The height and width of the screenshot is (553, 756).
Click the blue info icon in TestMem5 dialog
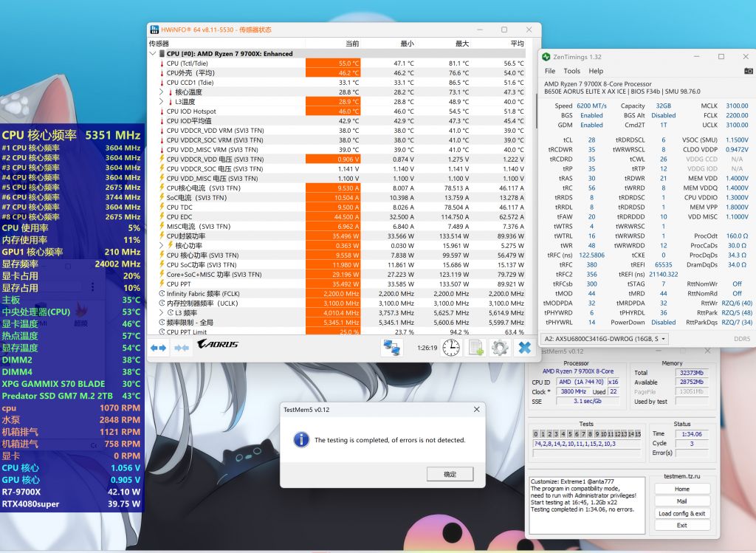tap(302, 440)
